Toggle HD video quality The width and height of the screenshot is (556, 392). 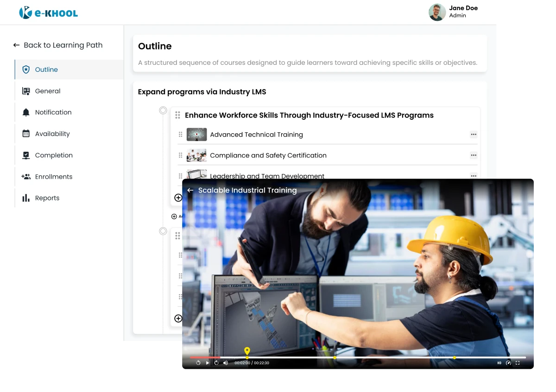pyautogui.click(x=499, y=363)
